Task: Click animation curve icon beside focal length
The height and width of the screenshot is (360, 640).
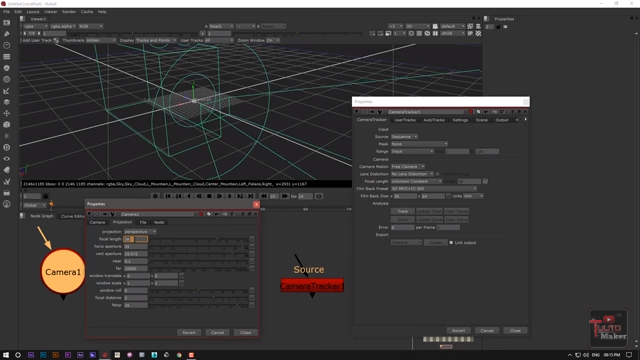Action: pos(252,239)
